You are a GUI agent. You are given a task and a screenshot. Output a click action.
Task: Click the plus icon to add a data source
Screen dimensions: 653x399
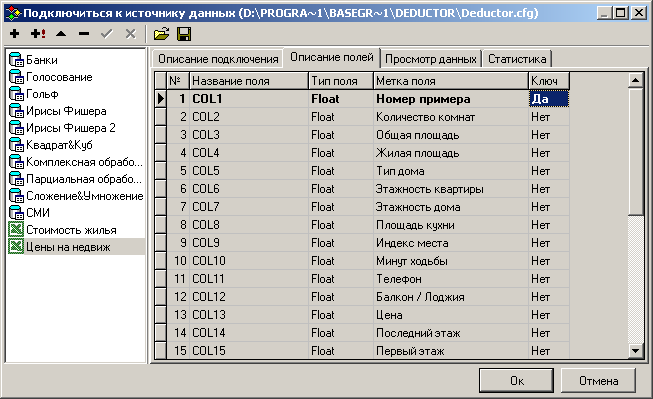[x=15, y=34]
